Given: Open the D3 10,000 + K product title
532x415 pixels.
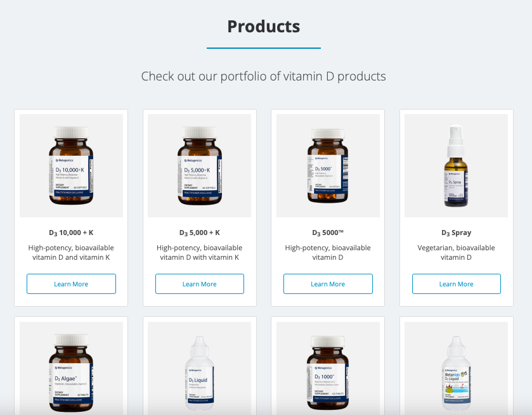Looking at the screenshot, I should click(71, 233).
